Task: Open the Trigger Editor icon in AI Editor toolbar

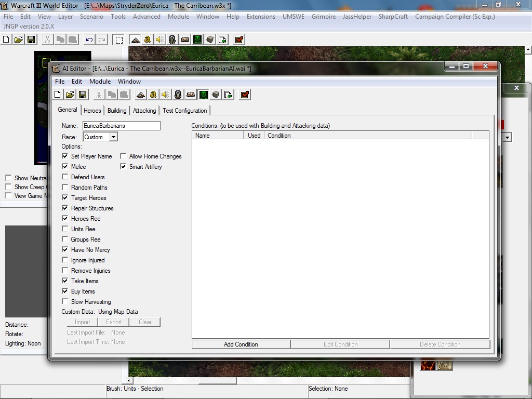Action: [x=153, y=95]
